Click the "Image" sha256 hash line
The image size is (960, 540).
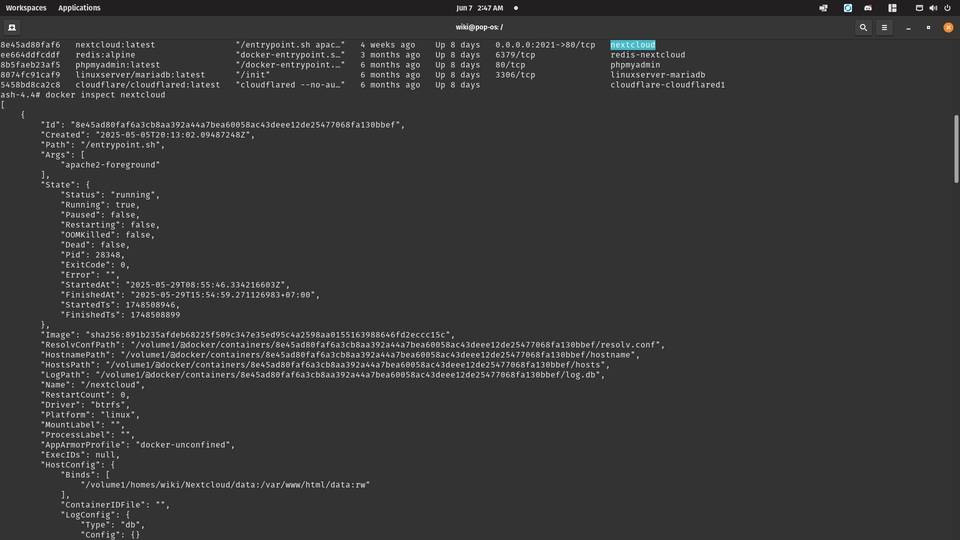point(248,335)
